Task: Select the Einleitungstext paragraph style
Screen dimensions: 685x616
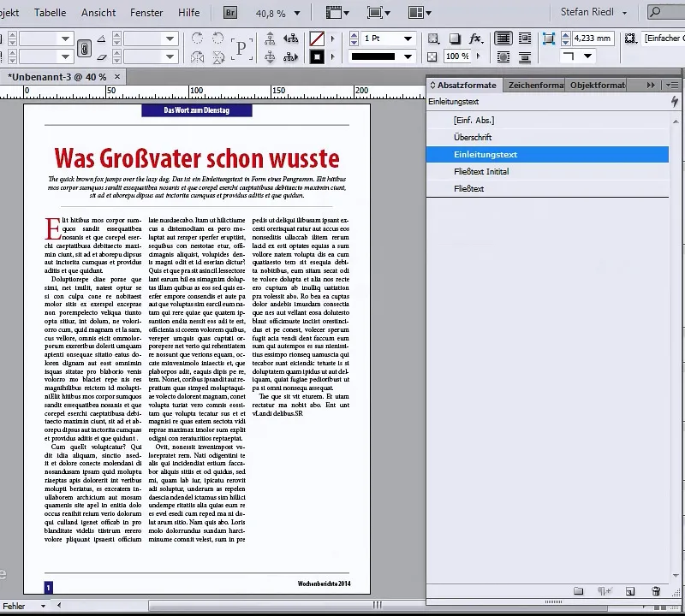Action: click(547, 155)
